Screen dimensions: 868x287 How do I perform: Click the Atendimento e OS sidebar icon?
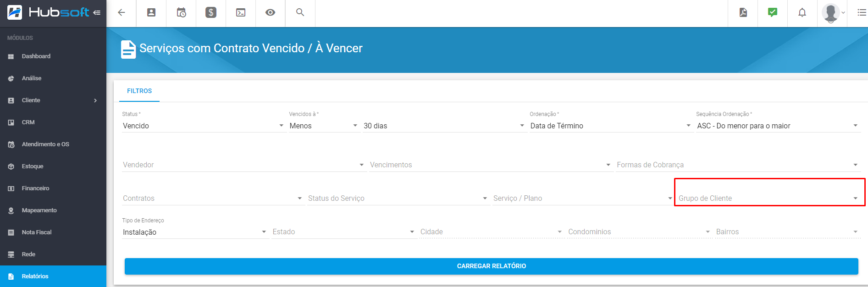11,144
